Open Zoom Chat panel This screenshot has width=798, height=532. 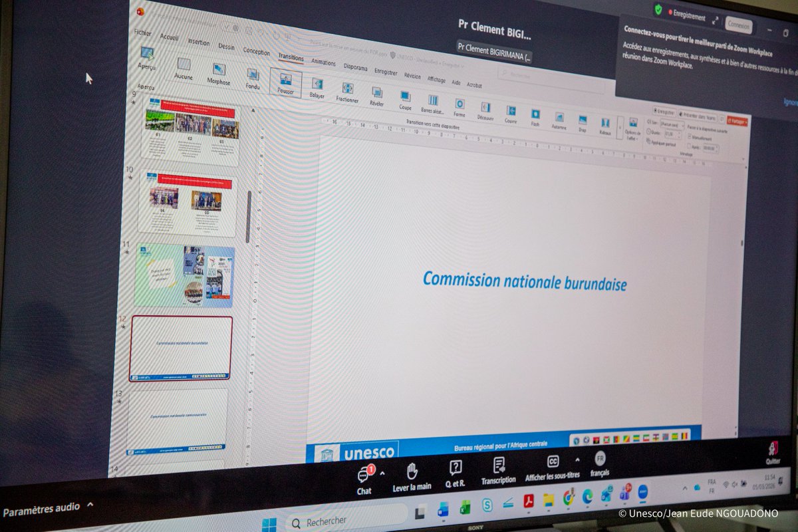tap(364, 480)
